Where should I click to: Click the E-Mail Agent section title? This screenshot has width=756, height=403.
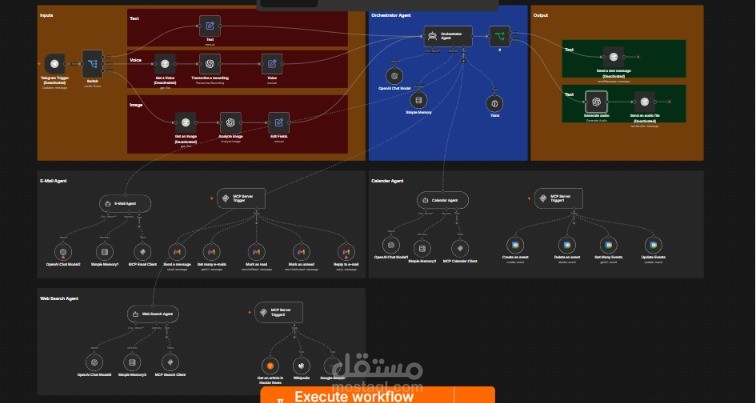click(54, 181)
